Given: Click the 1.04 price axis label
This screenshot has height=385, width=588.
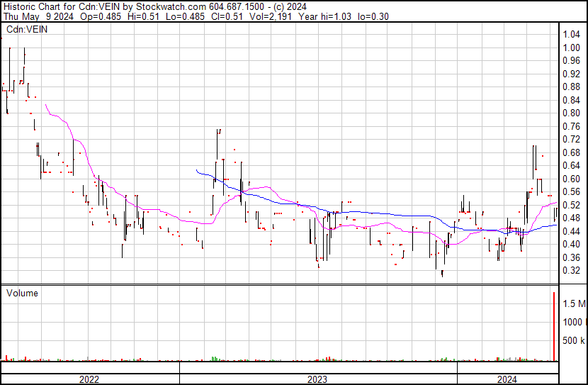Looking at the screenshot, I should (x=572, y=35).
